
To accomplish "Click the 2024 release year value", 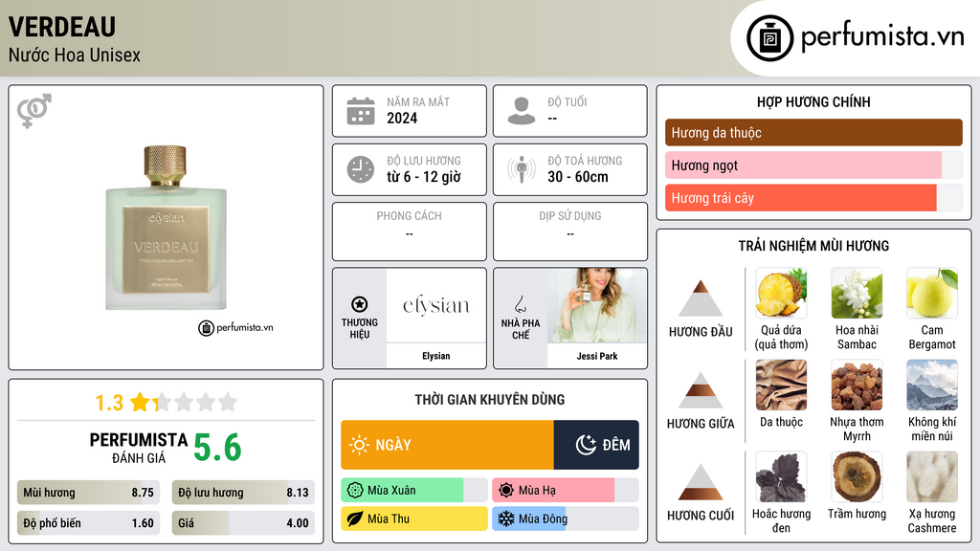I will [402, 118].
